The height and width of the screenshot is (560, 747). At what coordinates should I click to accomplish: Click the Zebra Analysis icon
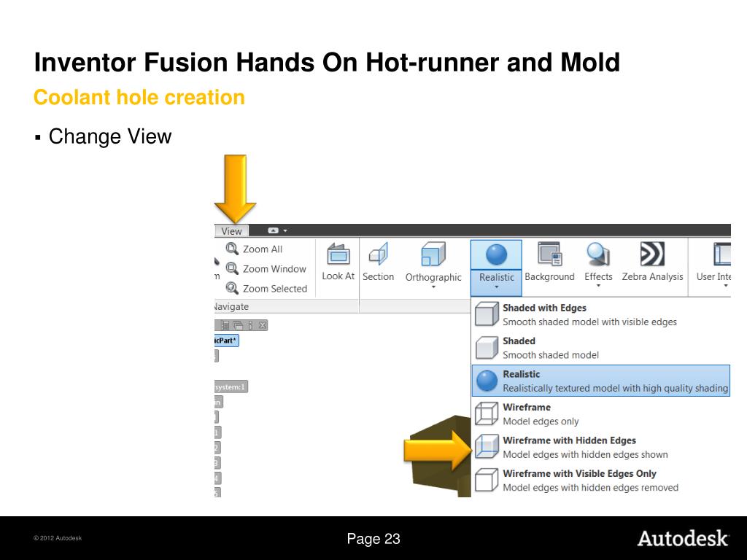click(x=652, y=253)
